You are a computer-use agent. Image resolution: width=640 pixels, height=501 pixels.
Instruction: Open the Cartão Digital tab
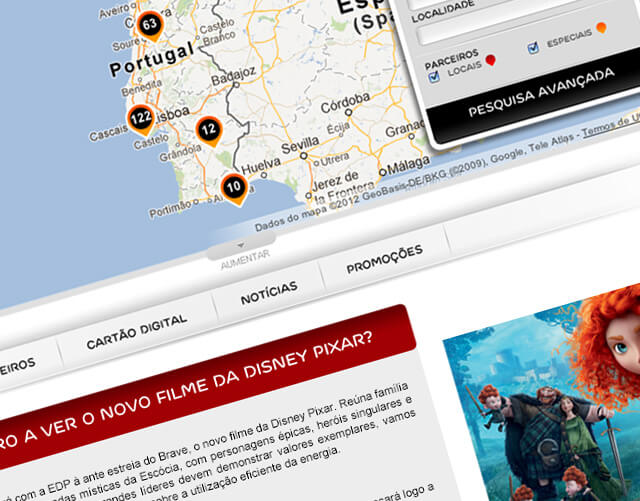137,332
